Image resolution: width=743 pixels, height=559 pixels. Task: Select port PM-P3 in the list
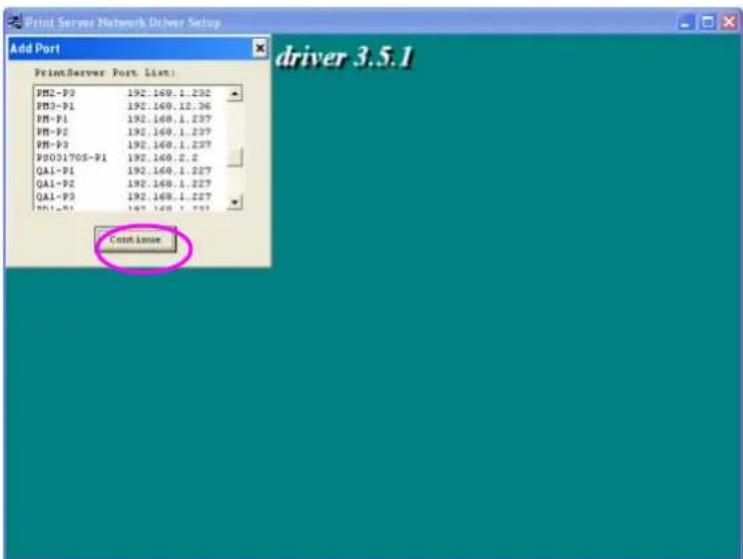[x=130, y=144]
